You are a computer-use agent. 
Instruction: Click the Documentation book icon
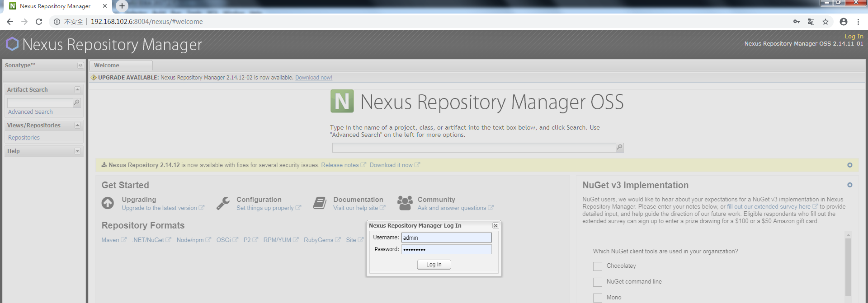[320, 203]
